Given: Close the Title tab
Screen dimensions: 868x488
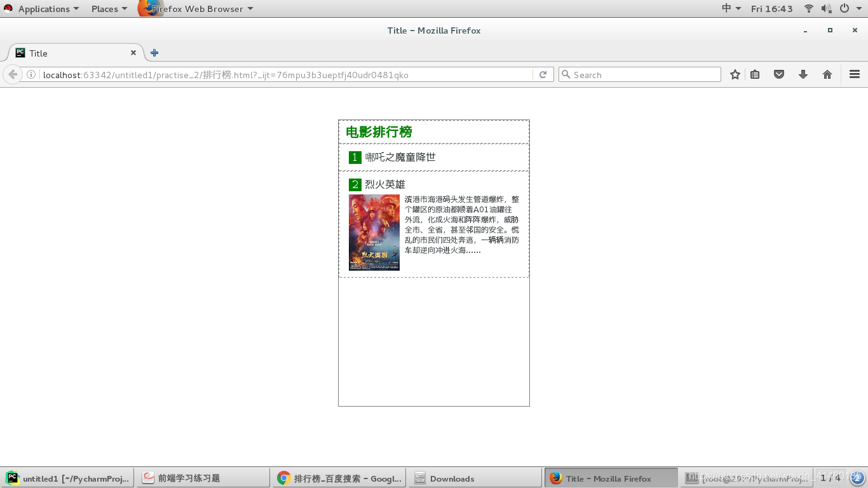Looking at the screenshot, I should click(x=133, y=53).
